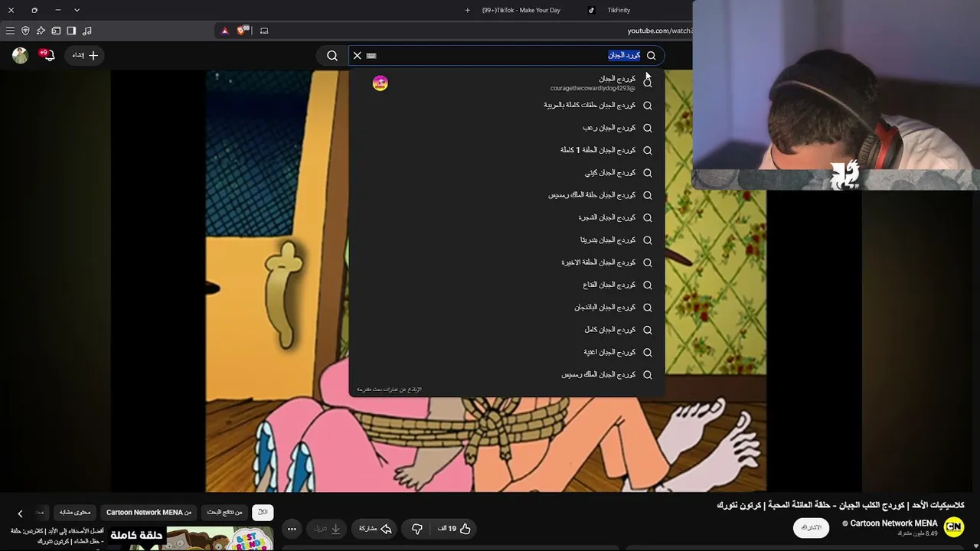This screenshot has width=980, height=551.
Task: Open the more actions three-dot menu
Action: pyautogui.click(x=292, y=529)
